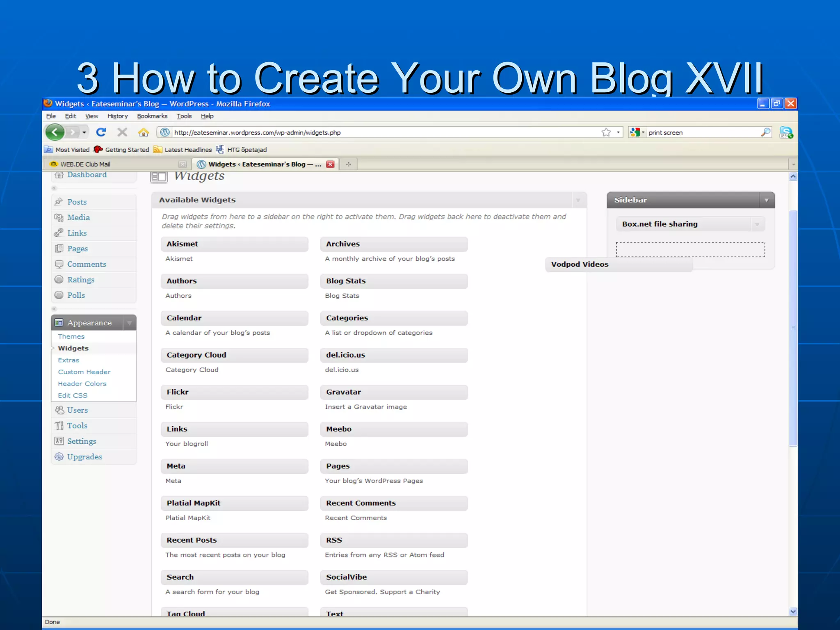The width and height of the screenshot is (840, 630).
Task: Click in the URL address field
Action: coord(386,132)
